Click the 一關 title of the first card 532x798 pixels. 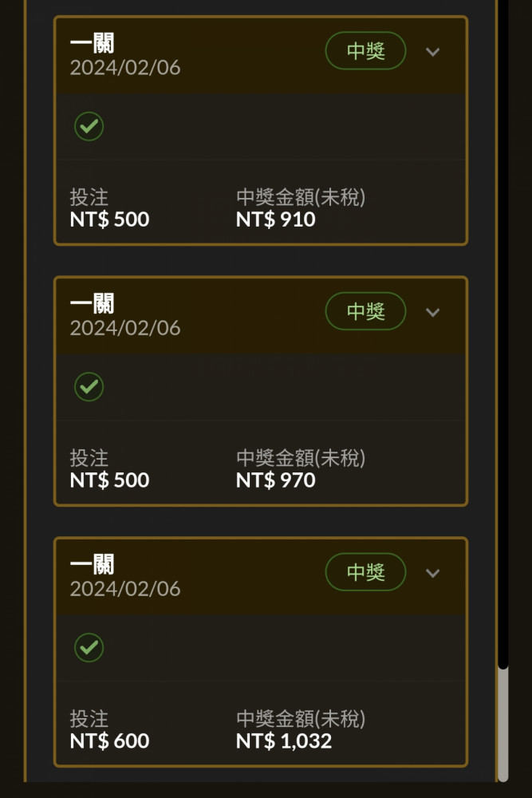(92, 43)
